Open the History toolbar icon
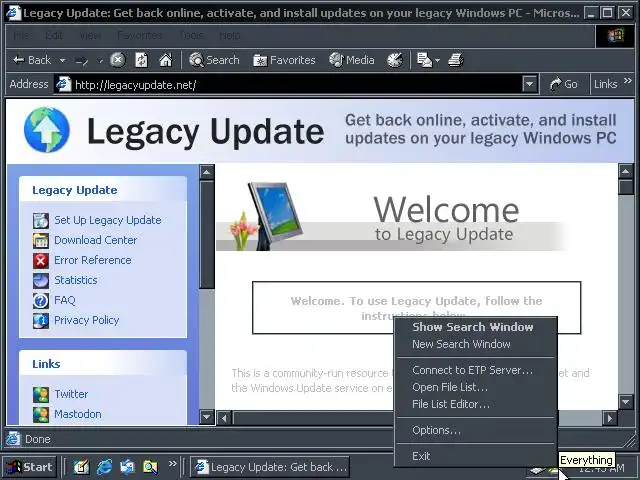The width and height of the screenshot is (640, 480). tap(395, 60)
